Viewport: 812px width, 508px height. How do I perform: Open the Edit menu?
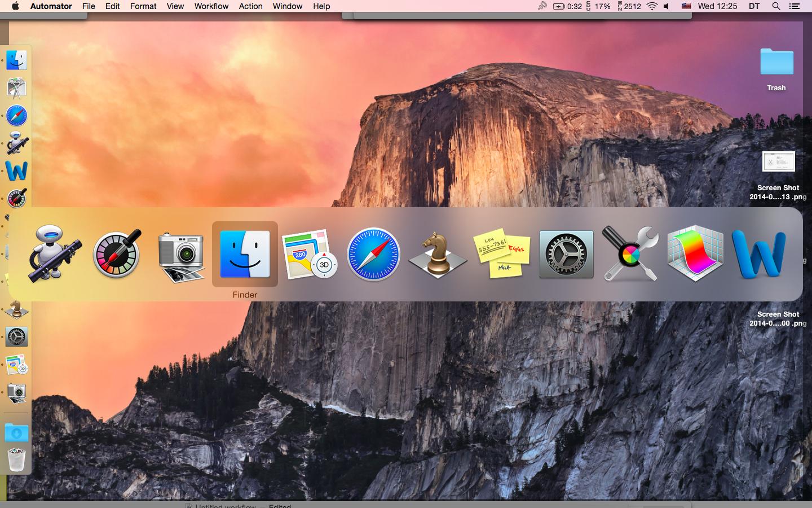[113, 6]
